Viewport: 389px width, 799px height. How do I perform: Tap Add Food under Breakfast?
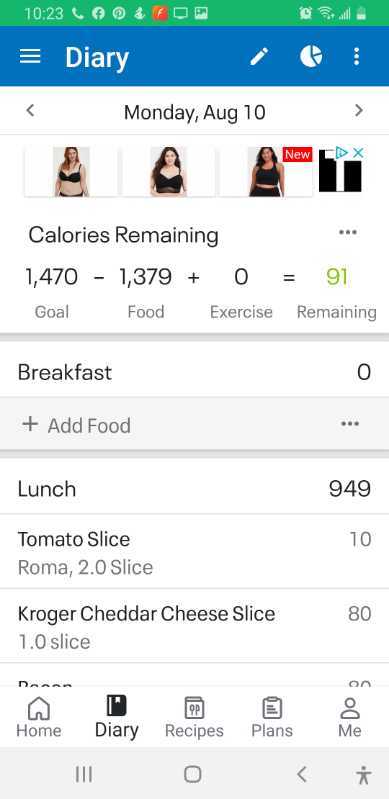click(x=76, y=425)
